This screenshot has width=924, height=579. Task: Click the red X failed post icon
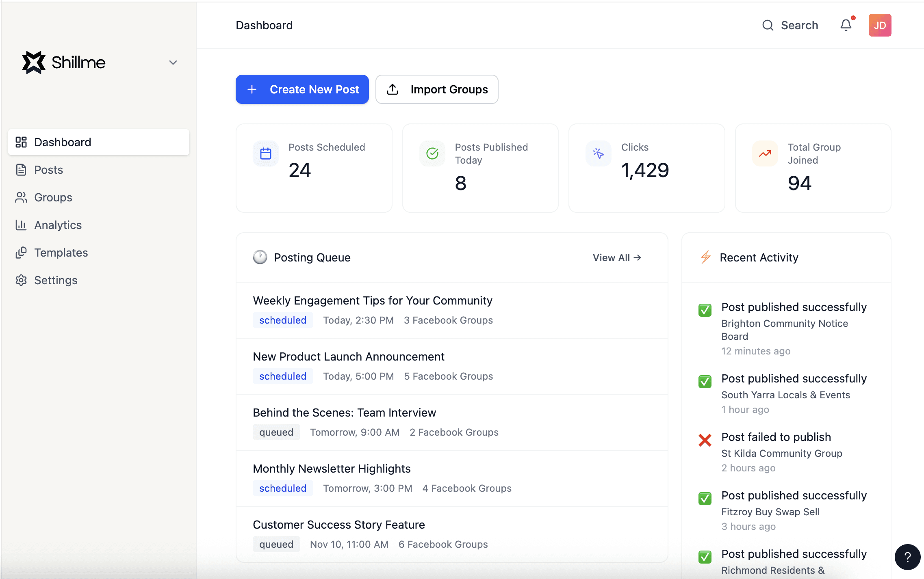(705, 440)
